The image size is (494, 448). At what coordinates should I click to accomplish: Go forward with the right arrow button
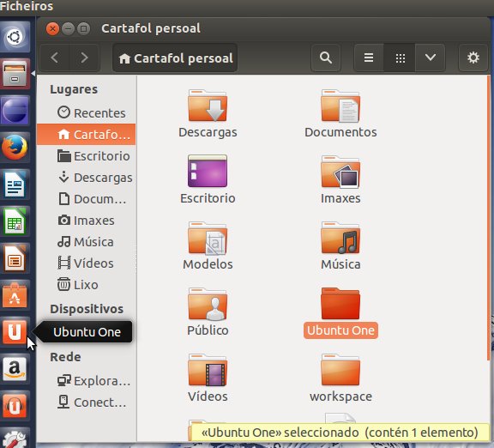click(84, 58)
